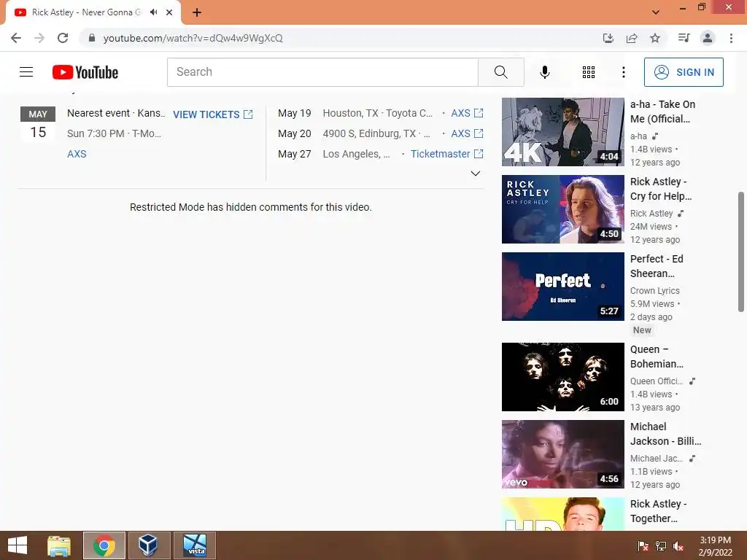Click 'Perfect - Ed Sheeran' title
Viewport: 747px width, 560px height.
[657, 265]
